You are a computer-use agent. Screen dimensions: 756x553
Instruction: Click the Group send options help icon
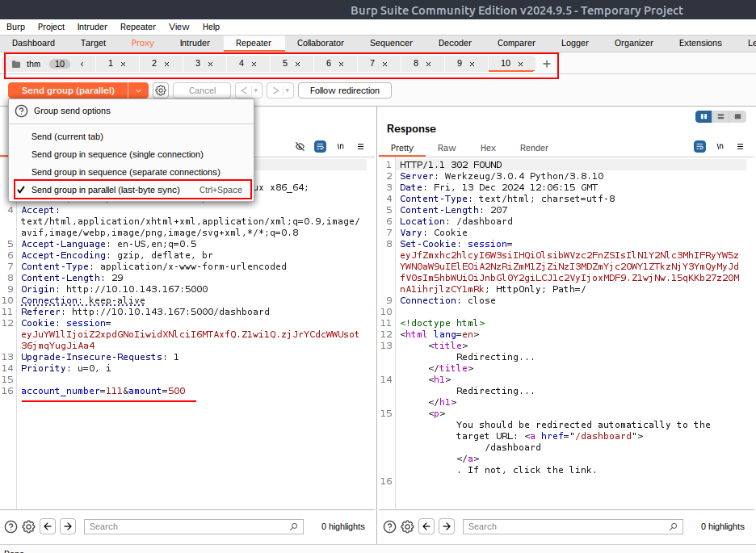pos(21,111)
